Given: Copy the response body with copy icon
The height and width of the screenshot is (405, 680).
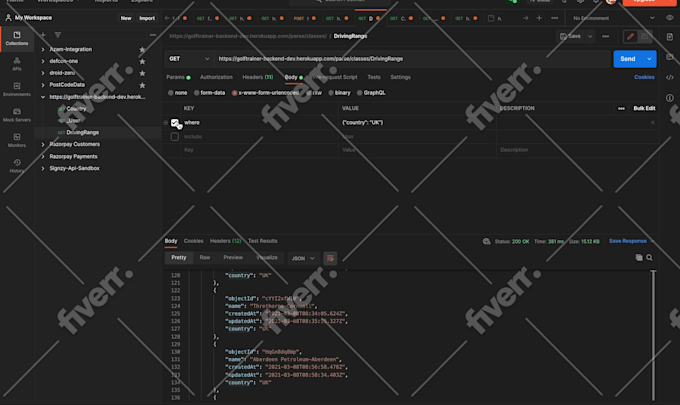Looking at the screenshot, I should 639,258.
